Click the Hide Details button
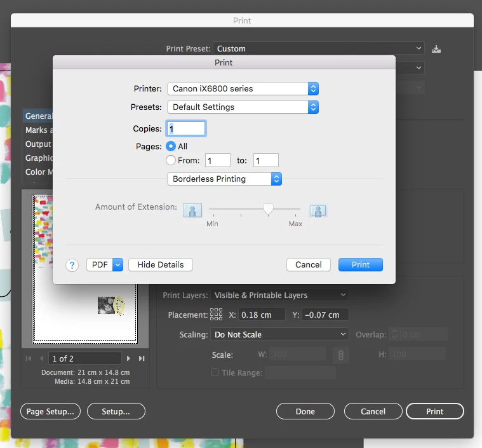The height and width of the screenshot is (448, 482). [x=161, y=264]
